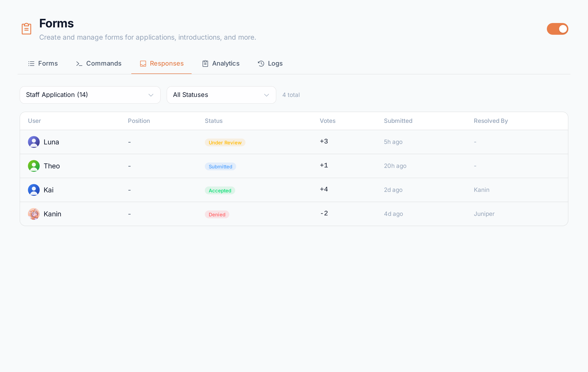Click the Denied status badge
The image size is (588, 372).
coord(217,214)
